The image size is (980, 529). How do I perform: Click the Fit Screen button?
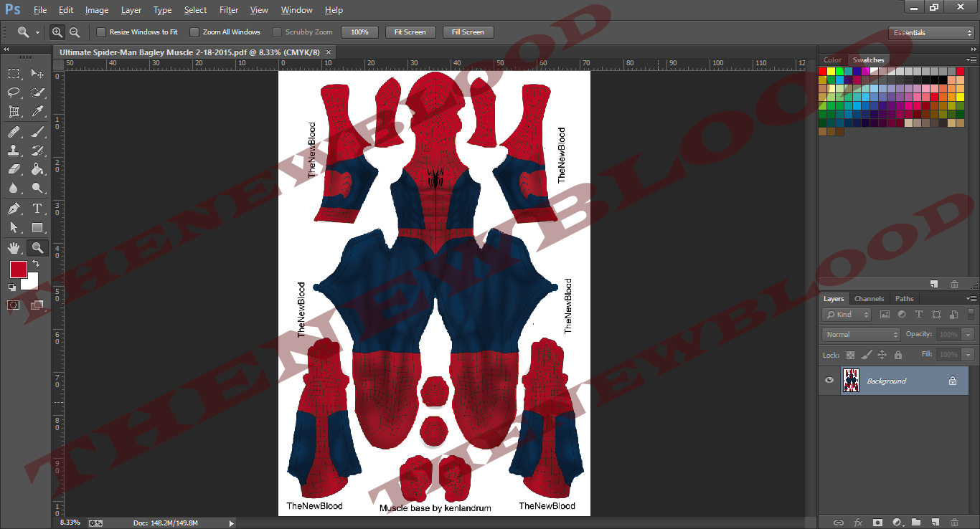(410, 32)
